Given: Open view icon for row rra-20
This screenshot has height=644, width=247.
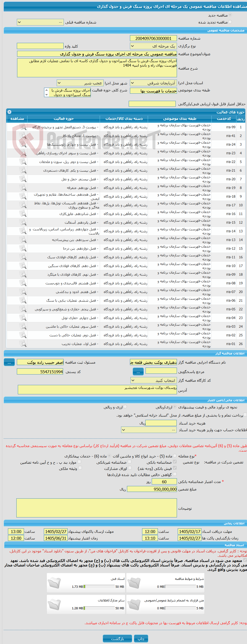Looking at the screenshot, I should click(x=23, y=179).
